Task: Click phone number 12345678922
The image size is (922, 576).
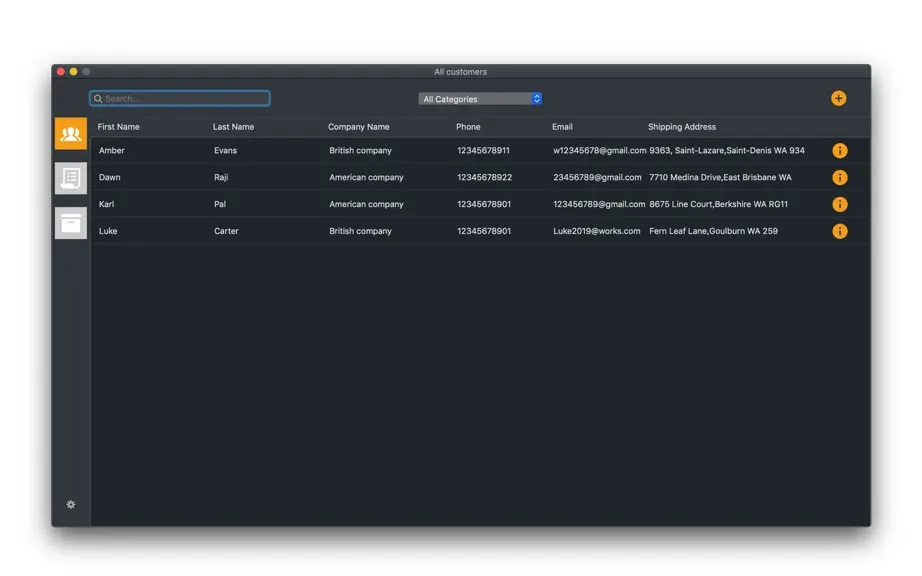Action: coord(485,178)
